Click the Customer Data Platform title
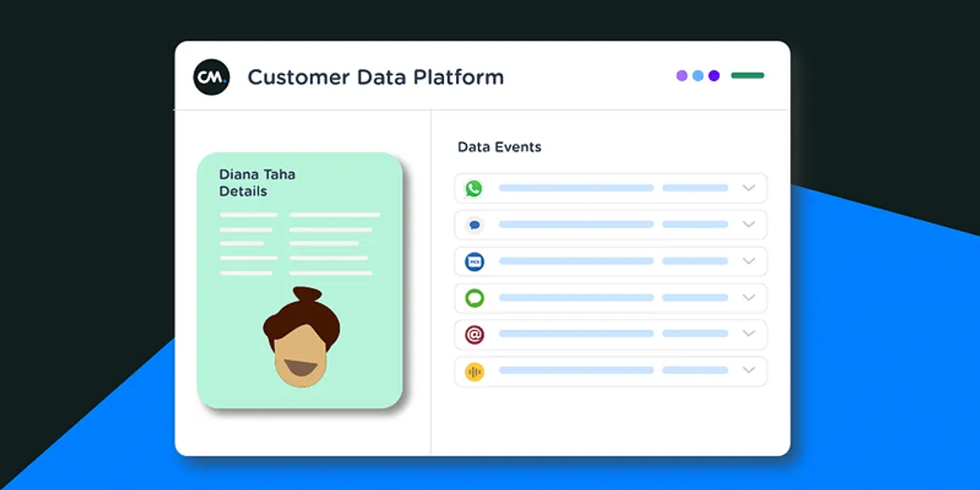This screenshot has height=490, width=980. pyautogui.click(x=375, y=77)
